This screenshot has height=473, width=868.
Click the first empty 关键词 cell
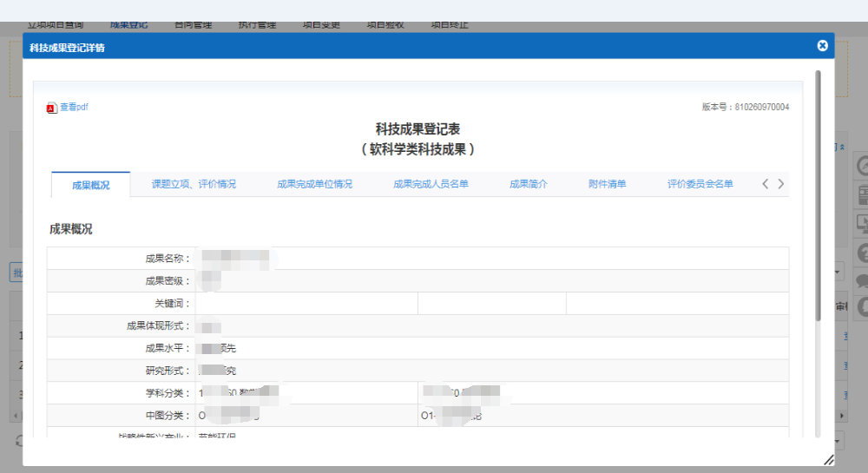pos(306,304)
